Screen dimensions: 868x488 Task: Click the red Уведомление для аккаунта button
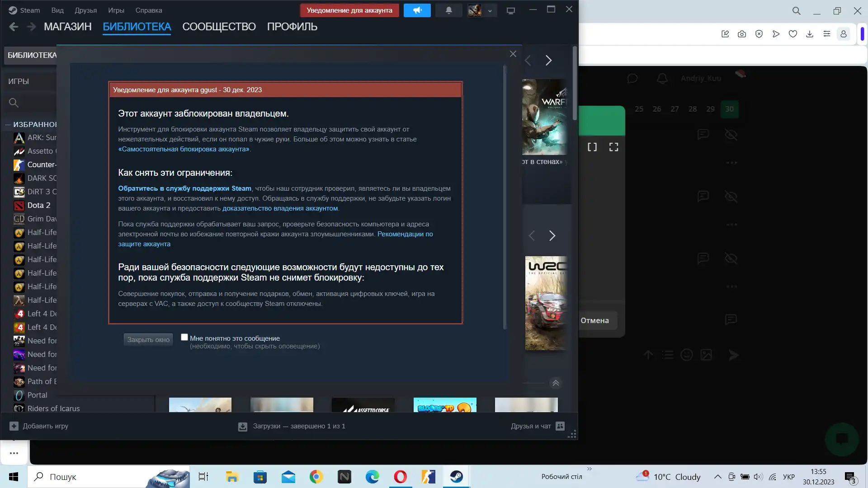(349, 10)
